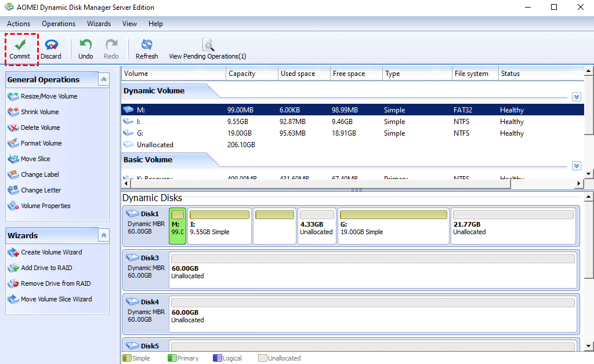Select M: partition block on Disk1
594x364 pixels.
pyautogui.click(x=178, y=226)
